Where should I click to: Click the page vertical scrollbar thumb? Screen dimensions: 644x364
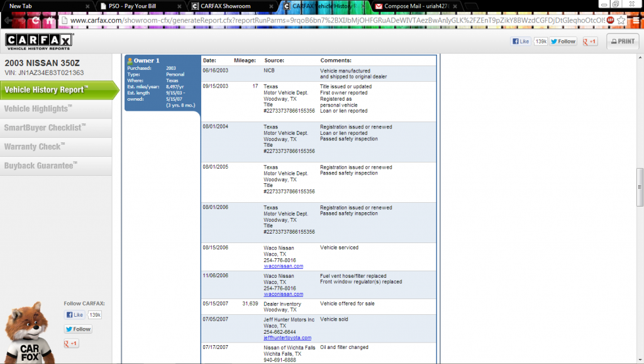640,187
